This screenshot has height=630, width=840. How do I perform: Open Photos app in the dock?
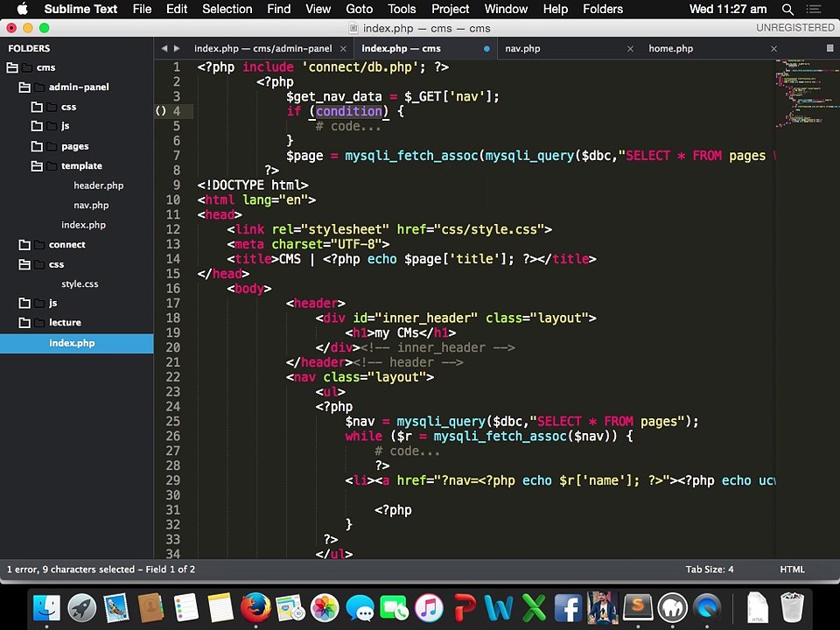coord(325,608)
